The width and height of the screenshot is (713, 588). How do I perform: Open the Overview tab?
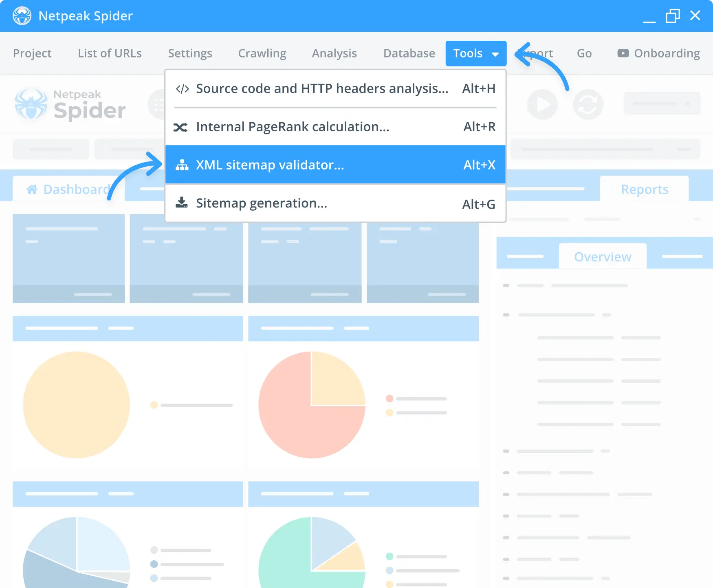(603, 257)
